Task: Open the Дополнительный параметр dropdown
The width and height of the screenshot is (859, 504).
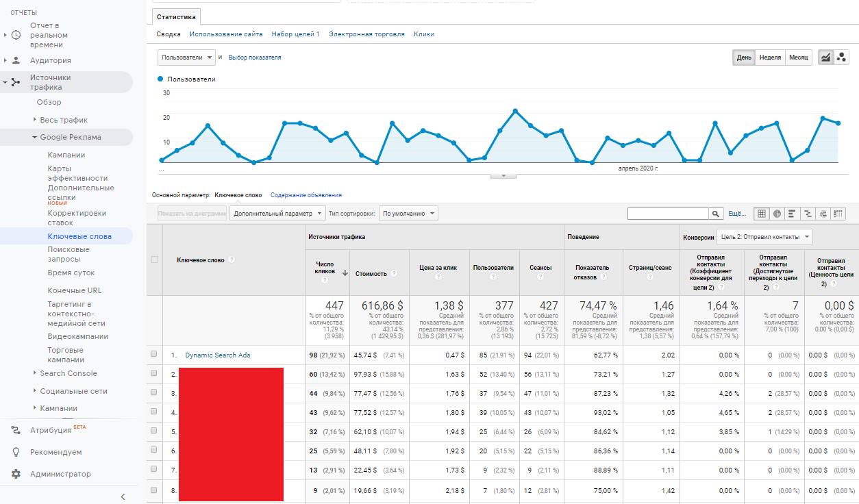Action: pyautogui.click(x=277, y=214)
